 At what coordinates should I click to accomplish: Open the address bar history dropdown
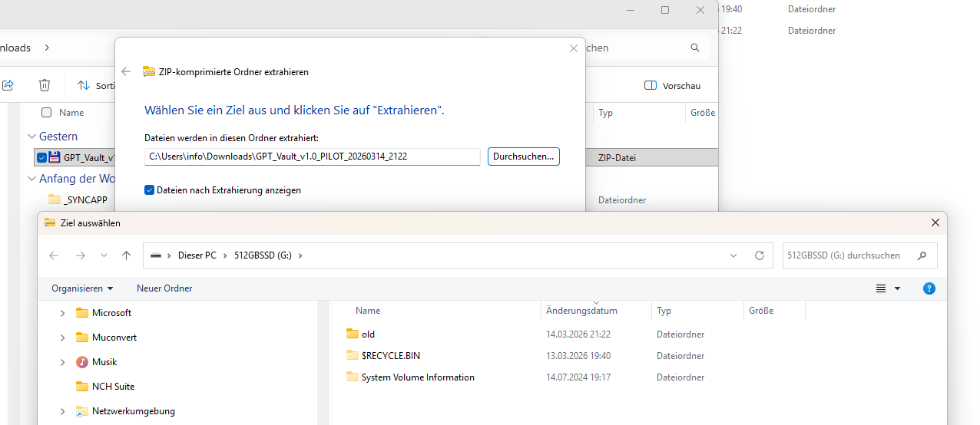coord(733,255)
